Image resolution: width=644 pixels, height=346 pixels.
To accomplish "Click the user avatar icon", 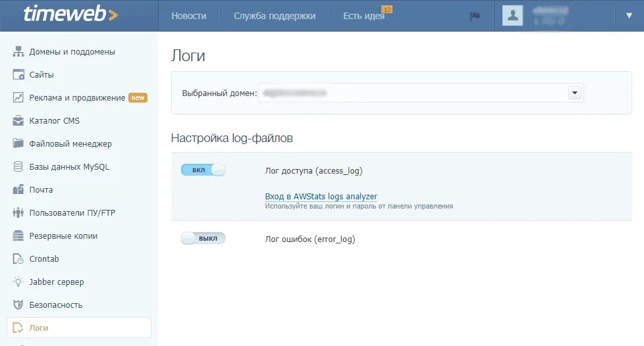I will click(512, 16).
